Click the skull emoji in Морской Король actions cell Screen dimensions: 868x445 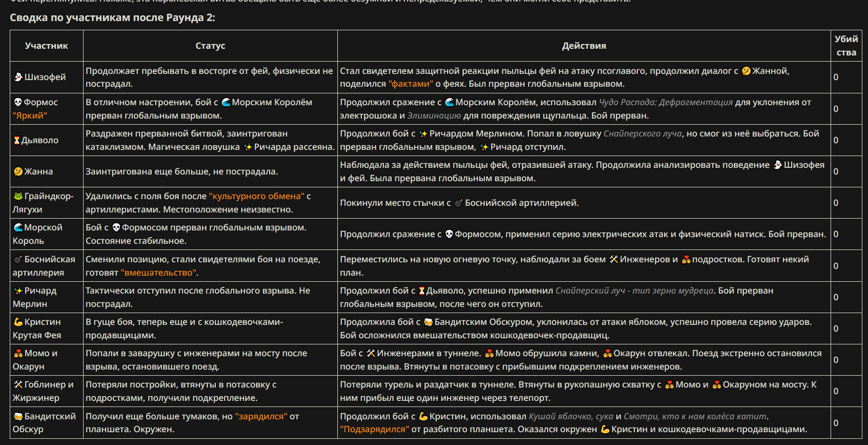(x=449, y=234)
